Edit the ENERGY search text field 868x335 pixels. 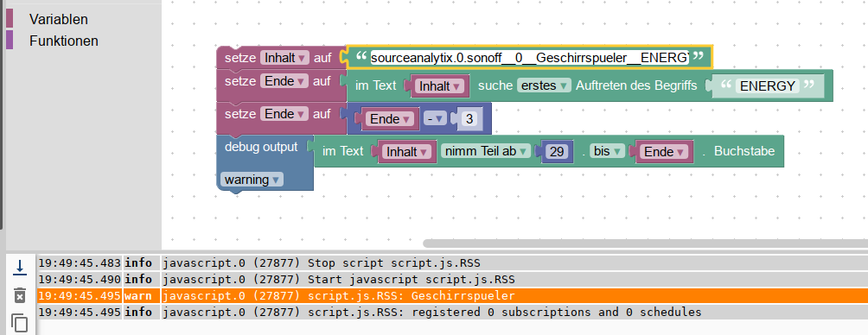(x=768, y=85)
